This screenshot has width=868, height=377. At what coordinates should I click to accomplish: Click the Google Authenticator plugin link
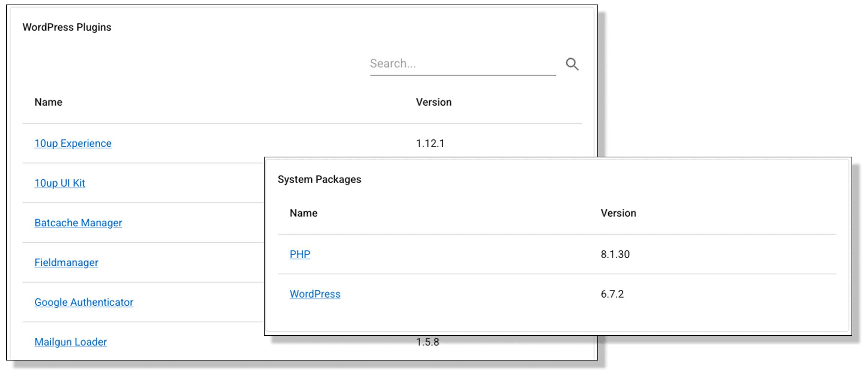pos(84,302)
